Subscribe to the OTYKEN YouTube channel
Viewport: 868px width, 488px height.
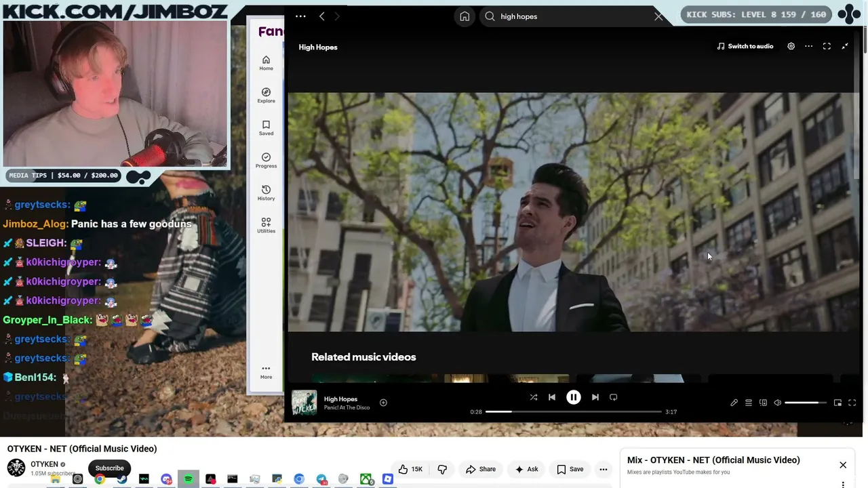pos(109,468)
